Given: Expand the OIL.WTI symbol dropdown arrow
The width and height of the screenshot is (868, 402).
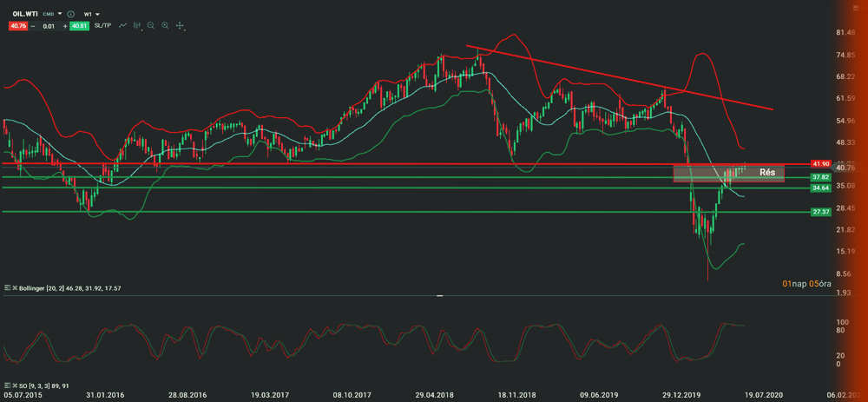Looking at the screenshot, I should pos(60,15).
